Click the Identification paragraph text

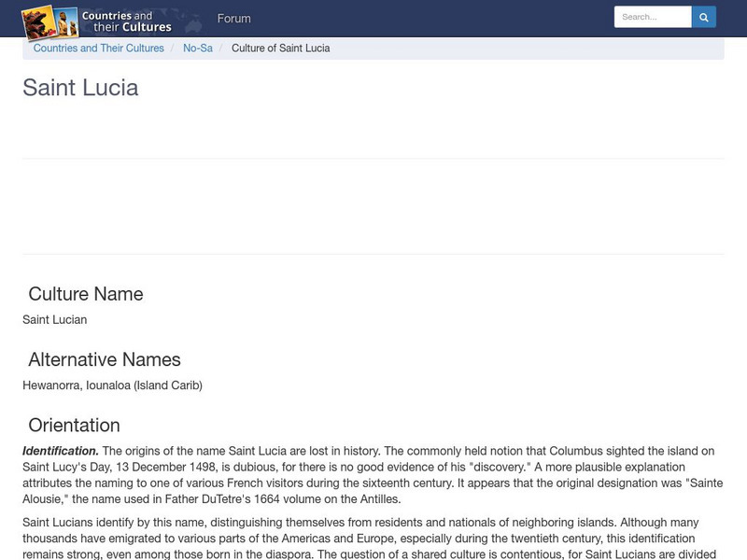click(x=373, y=469)
